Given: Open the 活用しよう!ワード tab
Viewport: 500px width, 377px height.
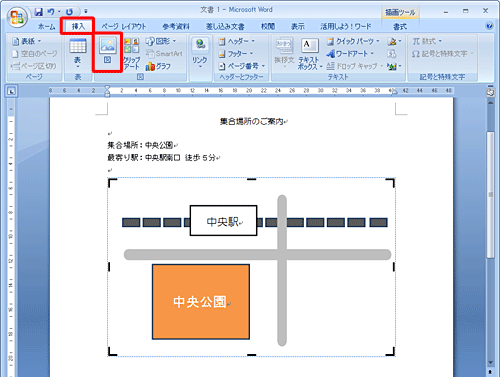Looking at the screenshot, I should click(346, 26).
